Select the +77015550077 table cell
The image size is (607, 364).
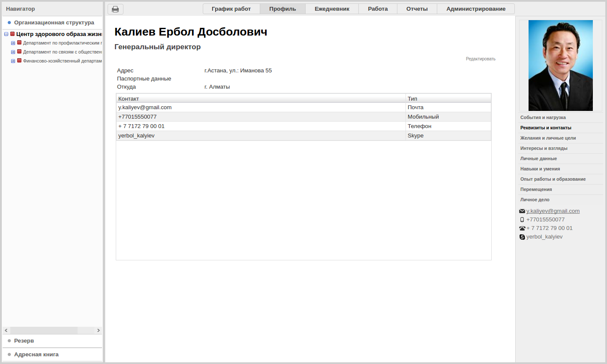click(261, 117)
